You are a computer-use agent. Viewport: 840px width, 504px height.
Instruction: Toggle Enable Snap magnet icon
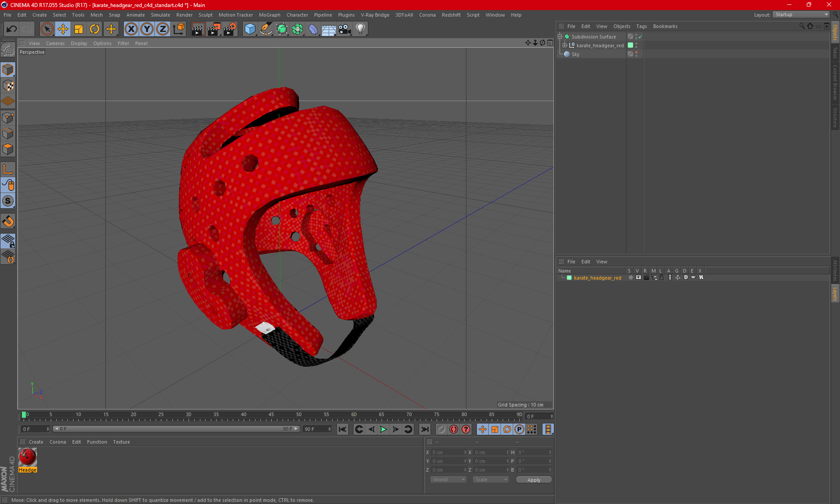8,221
